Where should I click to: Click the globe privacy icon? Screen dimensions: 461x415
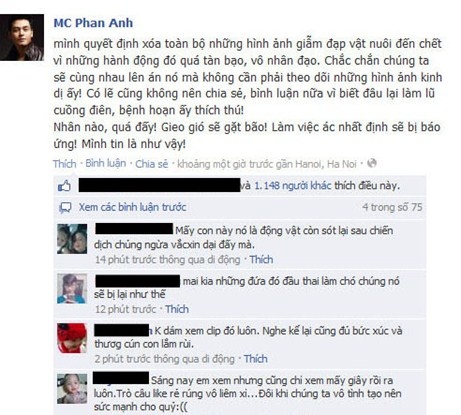coord(372,163)
